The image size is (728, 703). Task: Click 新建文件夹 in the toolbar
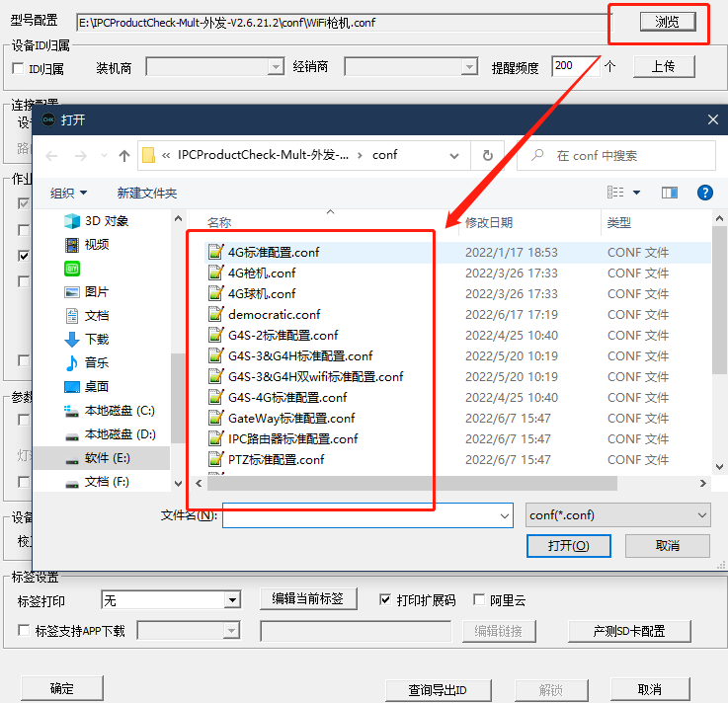coord(147,194)
